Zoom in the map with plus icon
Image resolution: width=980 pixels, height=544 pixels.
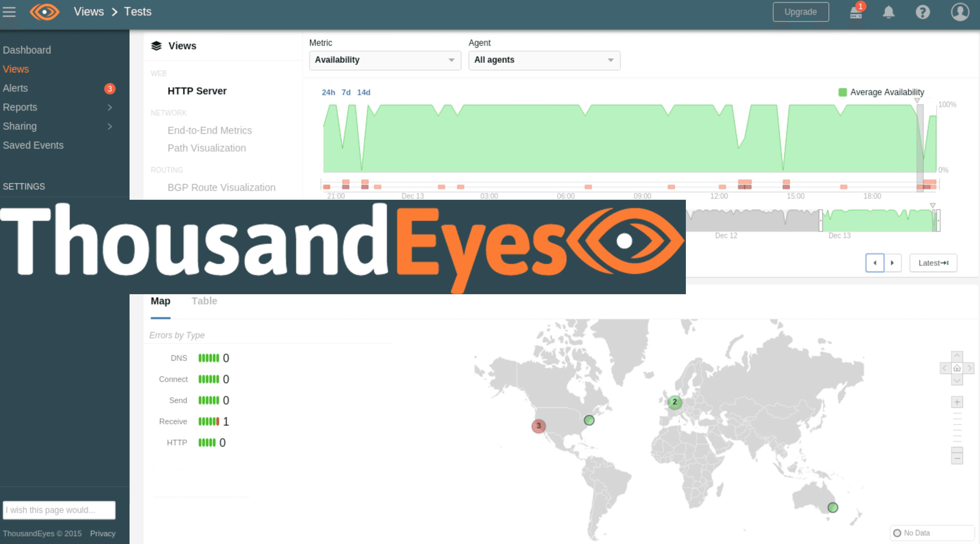[x=957, y=402]
